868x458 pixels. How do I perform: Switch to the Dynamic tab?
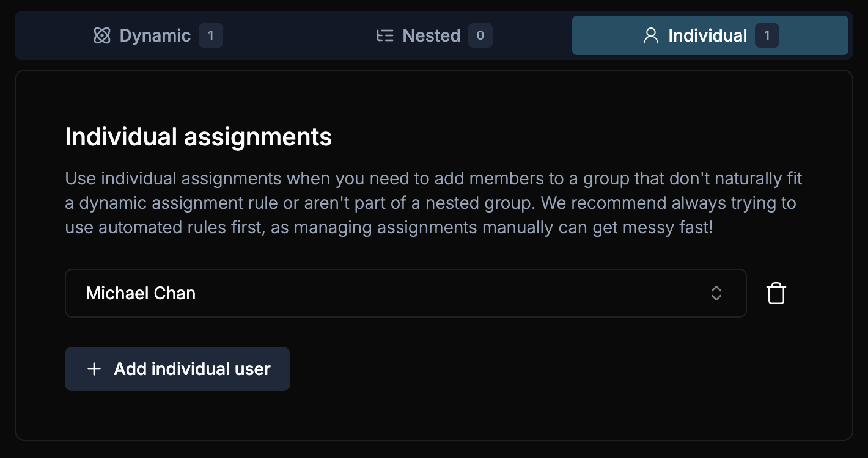tap(155, 35)
